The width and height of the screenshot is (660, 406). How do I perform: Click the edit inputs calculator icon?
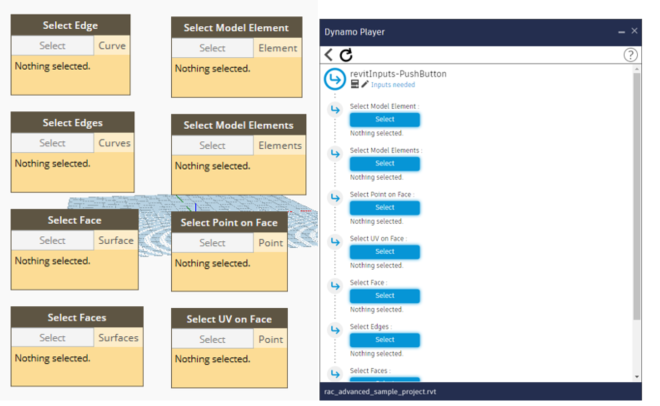pyautogui.click(x=355, y=84)
